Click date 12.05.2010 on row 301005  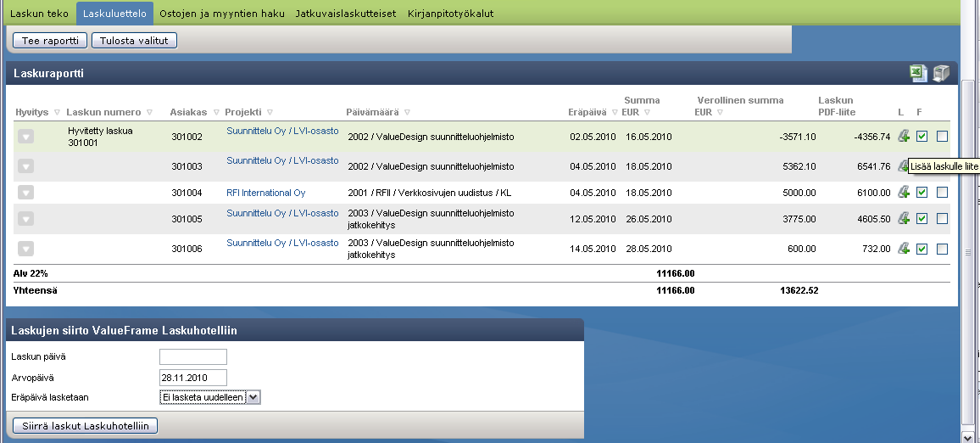[593, 219]
